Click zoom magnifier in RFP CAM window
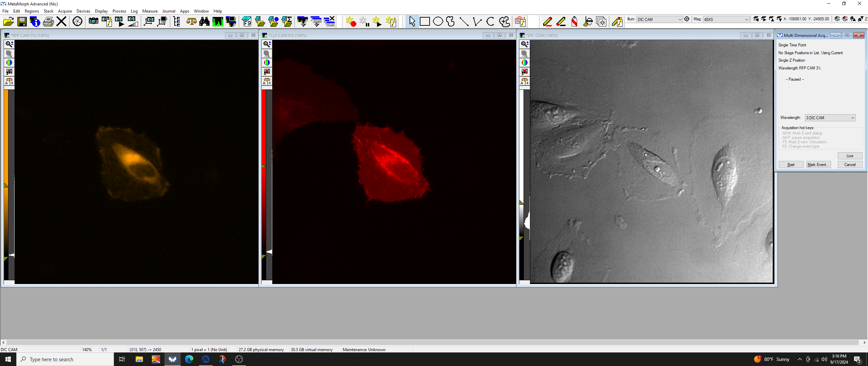This screenshot has width=868, height=366. (9, 44)
